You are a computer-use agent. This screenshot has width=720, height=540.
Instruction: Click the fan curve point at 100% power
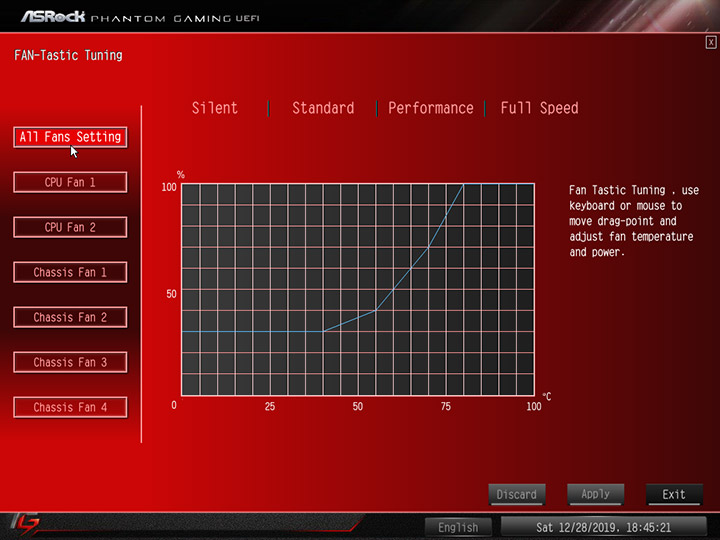point(463,184)
